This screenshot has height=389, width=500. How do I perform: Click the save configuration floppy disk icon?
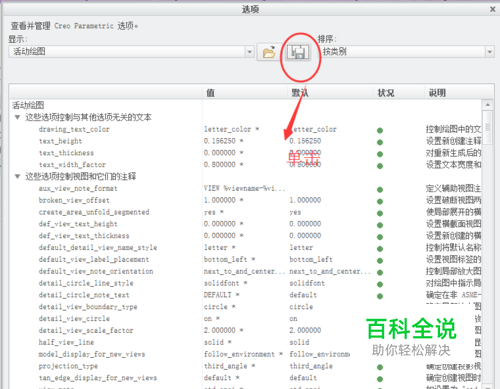(x=298, y=52)
